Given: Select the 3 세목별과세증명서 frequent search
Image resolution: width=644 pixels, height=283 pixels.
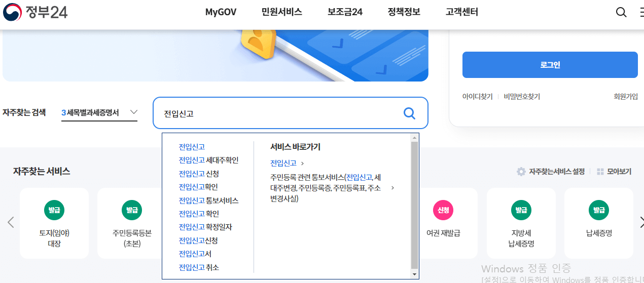Looking at the screenshot, I should coord(90,112).
